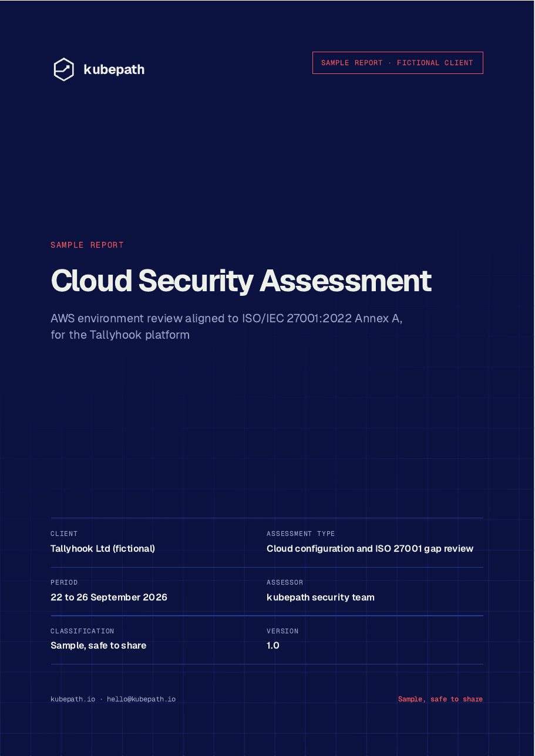This screenshot has width=535, height=756.
Task: Click the kubepath hexagon logo icon
Action: [63, 69]
